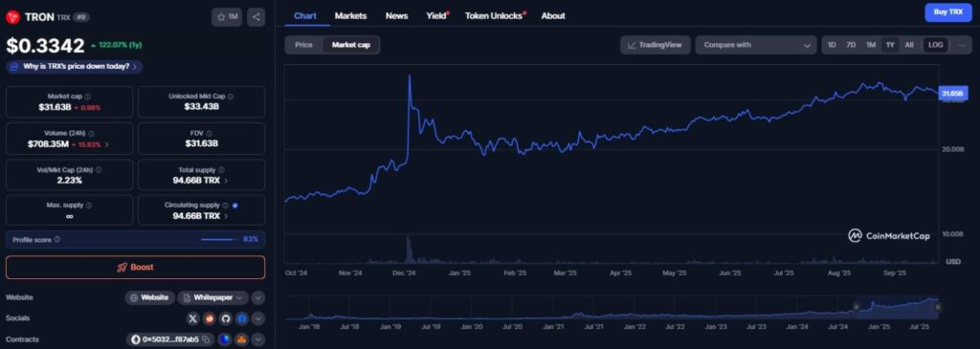
Task: Click the Profile score progress bar
Action: click(219, 240)
